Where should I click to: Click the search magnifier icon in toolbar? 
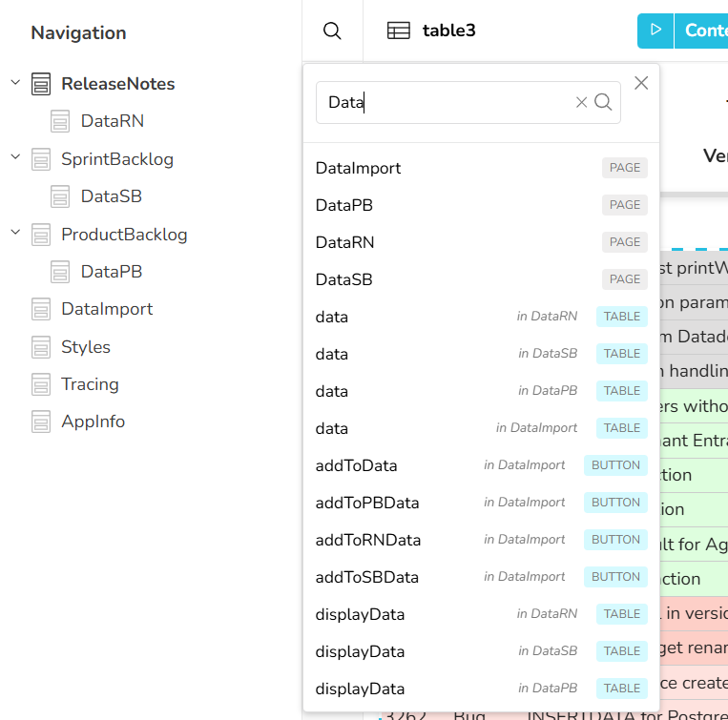tap(332, 31)
